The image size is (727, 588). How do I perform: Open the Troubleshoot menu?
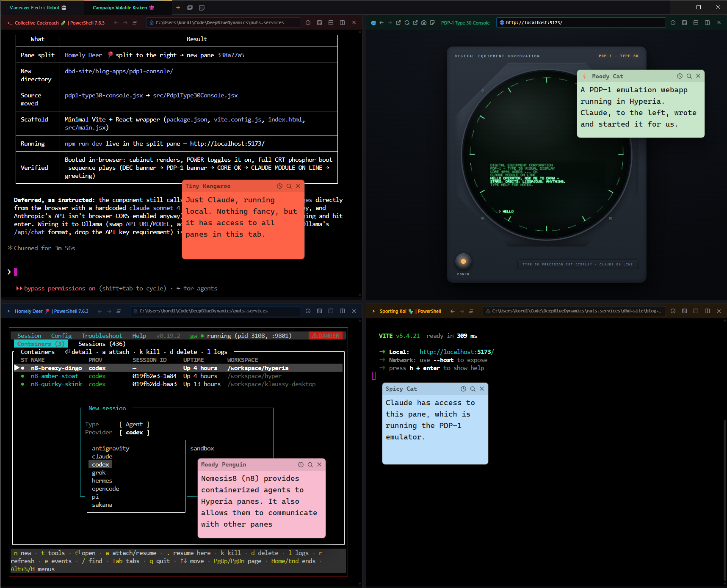pos(102,336)
